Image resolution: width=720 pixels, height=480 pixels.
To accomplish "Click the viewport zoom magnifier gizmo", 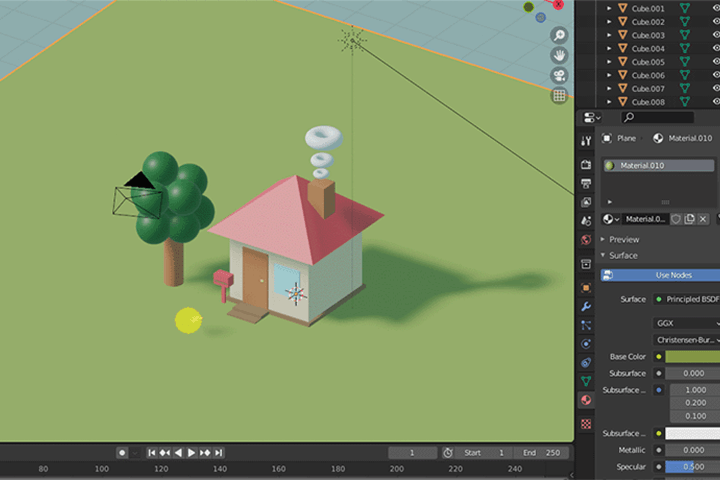I will [559, 35].
